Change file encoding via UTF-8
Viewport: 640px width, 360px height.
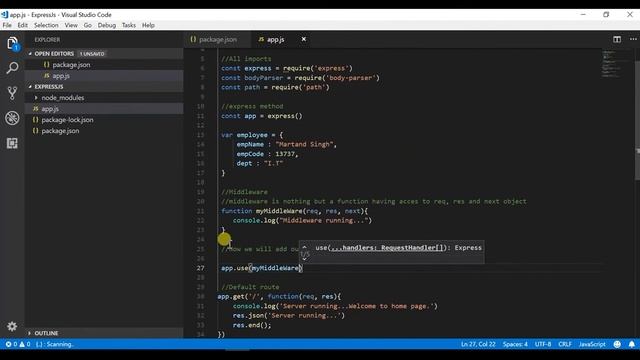[x=543, y=344]
